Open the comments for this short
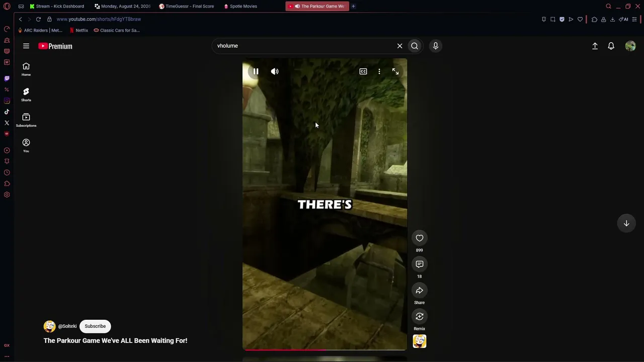Viewport: 644px width, 362px height. pos(420,264)
